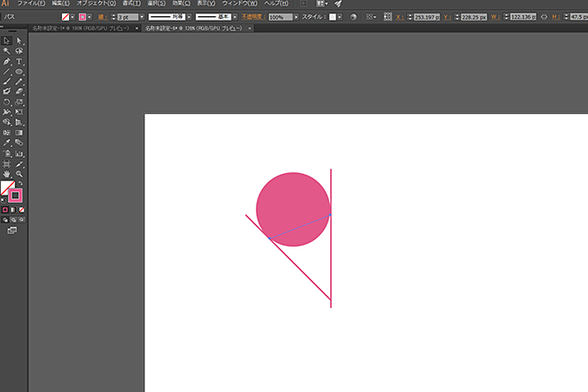Click the Recolor Artwork wheel icon
The image size is (588, 392).
point(351,17)
